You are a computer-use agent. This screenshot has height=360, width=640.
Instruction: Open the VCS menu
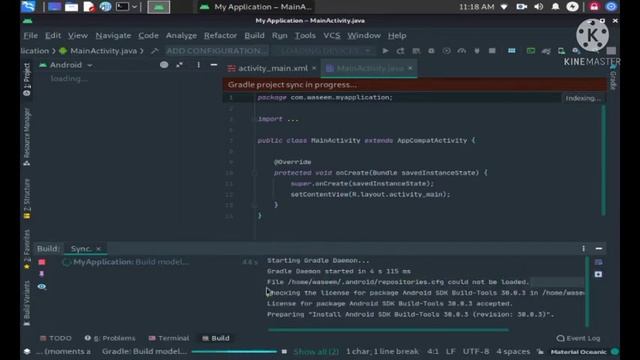coord(332,36)
